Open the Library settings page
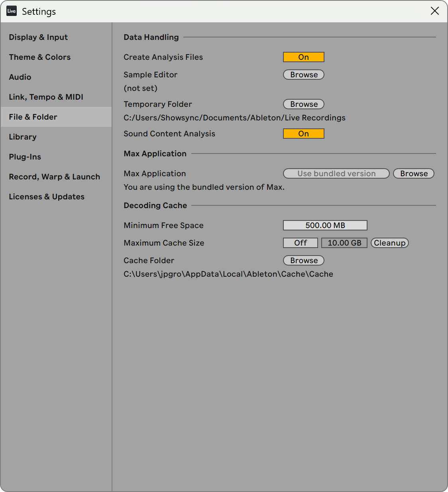 (x=23, y=137)
